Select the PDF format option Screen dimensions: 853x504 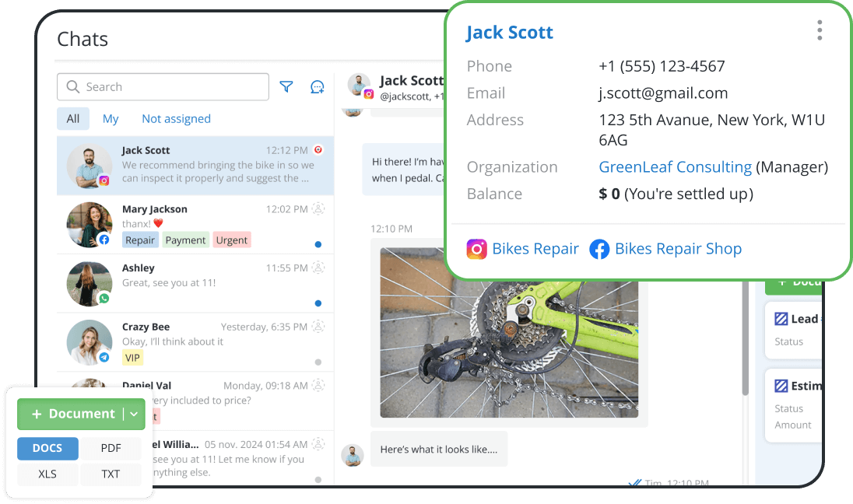pyautogui.click(x=111, y=449)
